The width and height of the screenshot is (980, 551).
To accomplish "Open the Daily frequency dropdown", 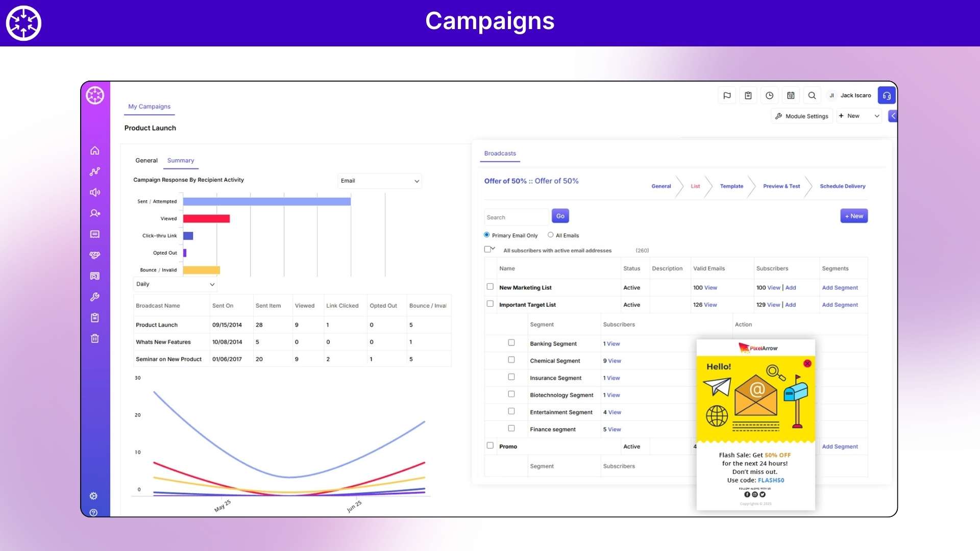I will click(x=174, y=284).
